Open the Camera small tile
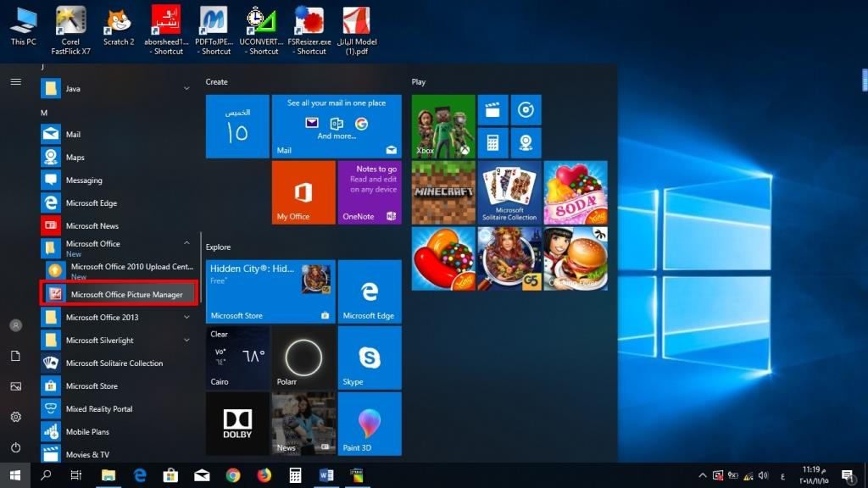Image resolution: width=868 pixels, height=488 pixels. click(x=526, y=143)
